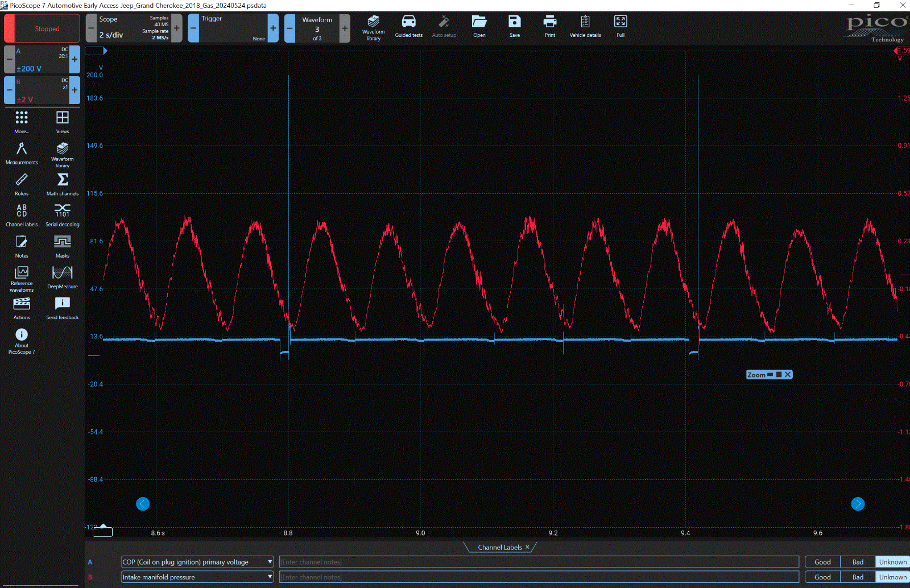
Task: Click Auto setup wand icon
Action: point(444,27)
